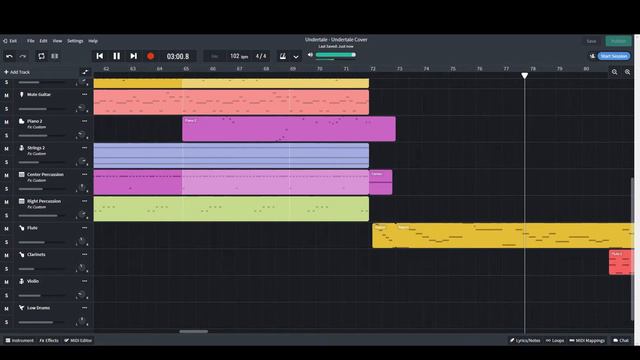Open the metronome options dropdown
Viewport: 640px width, 360px height.
tap(296, 57)
